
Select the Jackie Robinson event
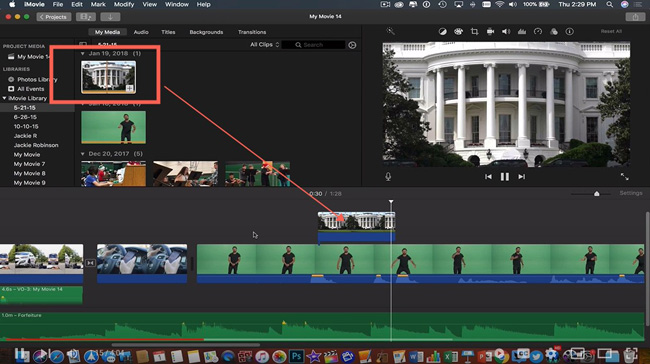click(x=36, y=145)
